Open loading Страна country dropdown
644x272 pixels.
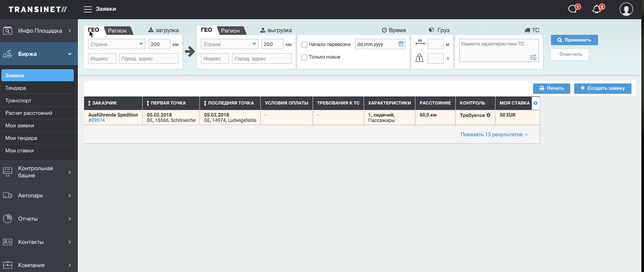pos(117,44)
